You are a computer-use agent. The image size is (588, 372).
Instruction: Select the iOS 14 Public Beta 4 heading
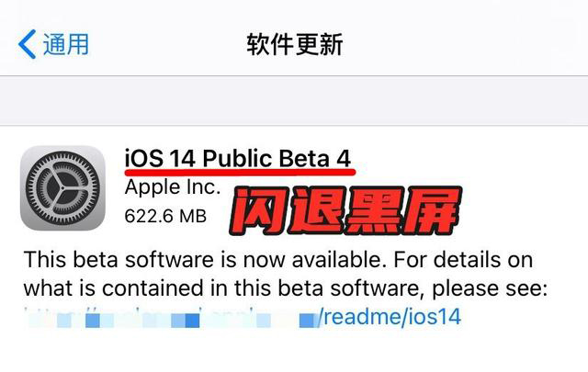point(238,158)
